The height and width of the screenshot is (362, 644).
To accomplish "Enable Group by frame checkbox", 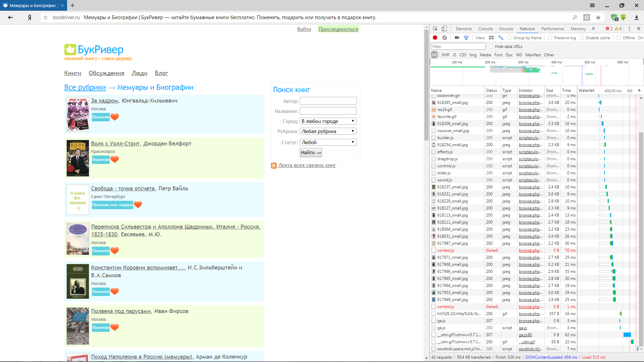I will 509,38.
